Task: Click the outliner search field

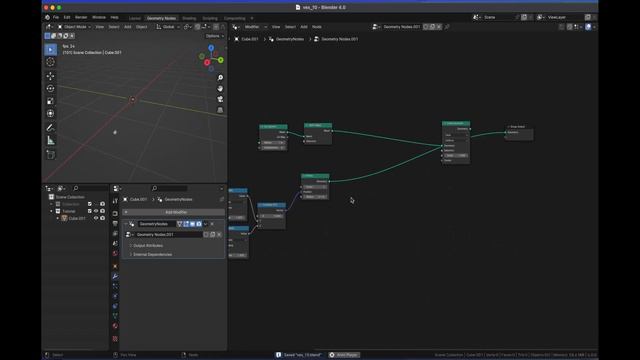Action: tap(91, 188)
